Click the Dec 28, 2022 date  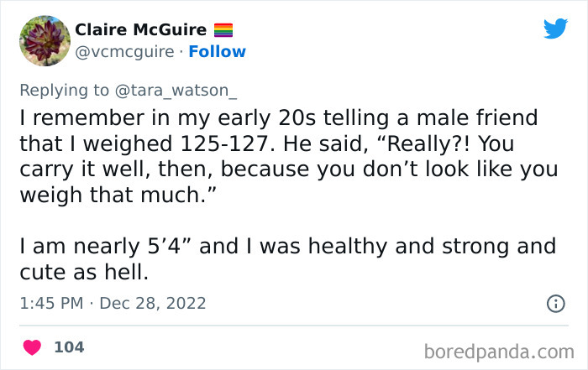153,303
